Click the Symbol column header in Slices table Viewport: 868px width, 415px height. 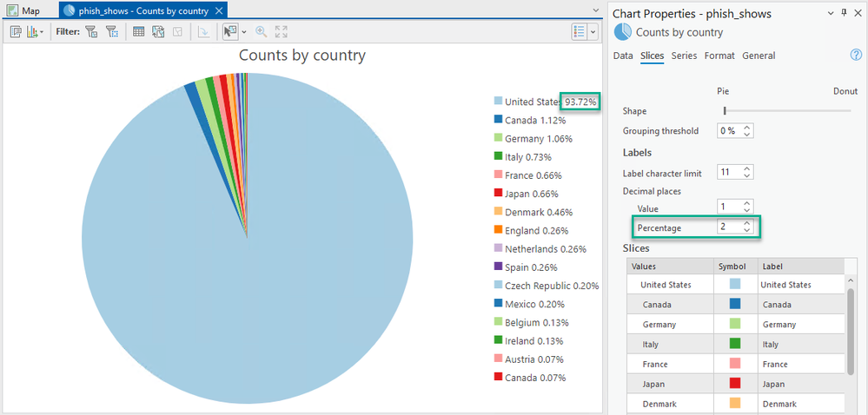click(x=735, y=267)
